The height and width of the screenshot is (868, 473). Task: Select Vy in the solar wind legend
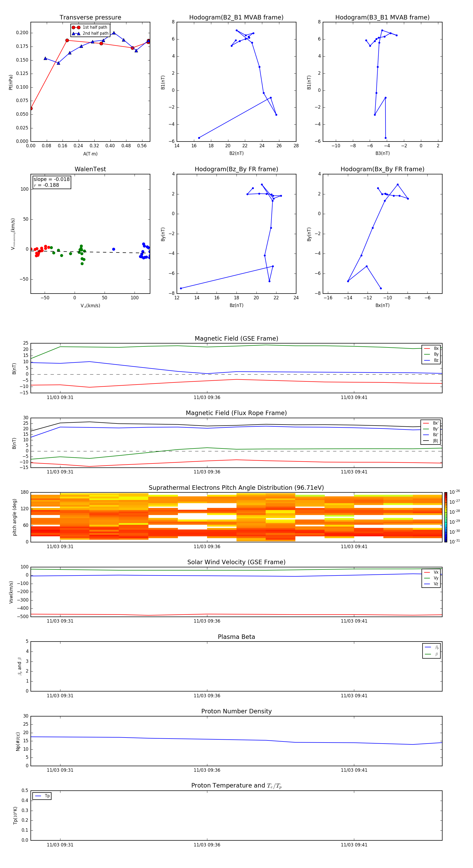[431, 578]
